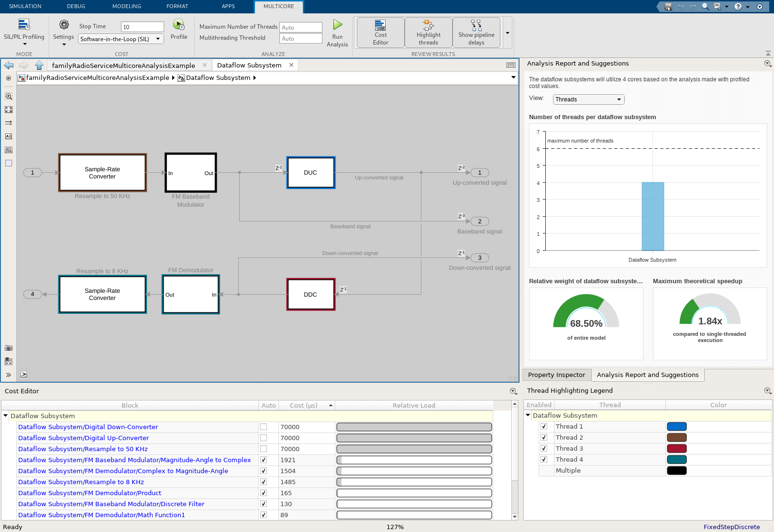This screenshot has height=532, width=774.
Task: Change the Thread 1 blue color swatch
Action: pos(676,426)
